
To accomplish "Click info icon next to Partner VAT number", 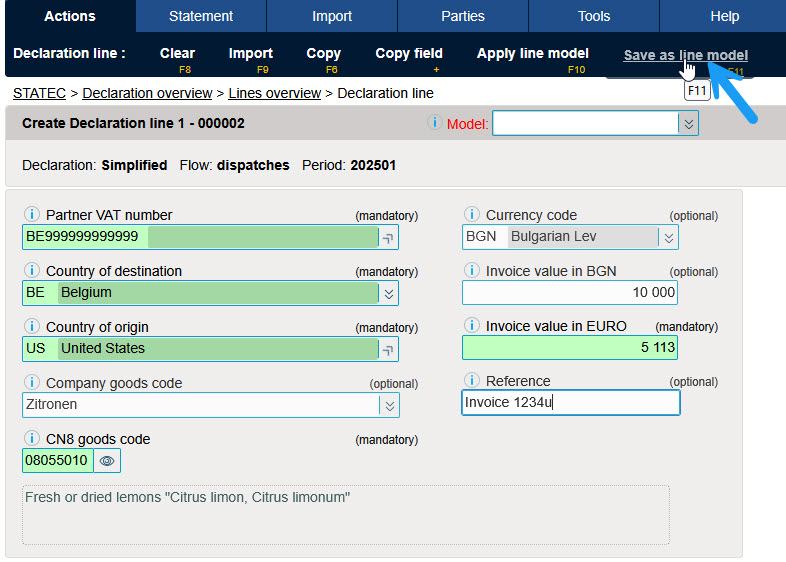I will point(31,215).
